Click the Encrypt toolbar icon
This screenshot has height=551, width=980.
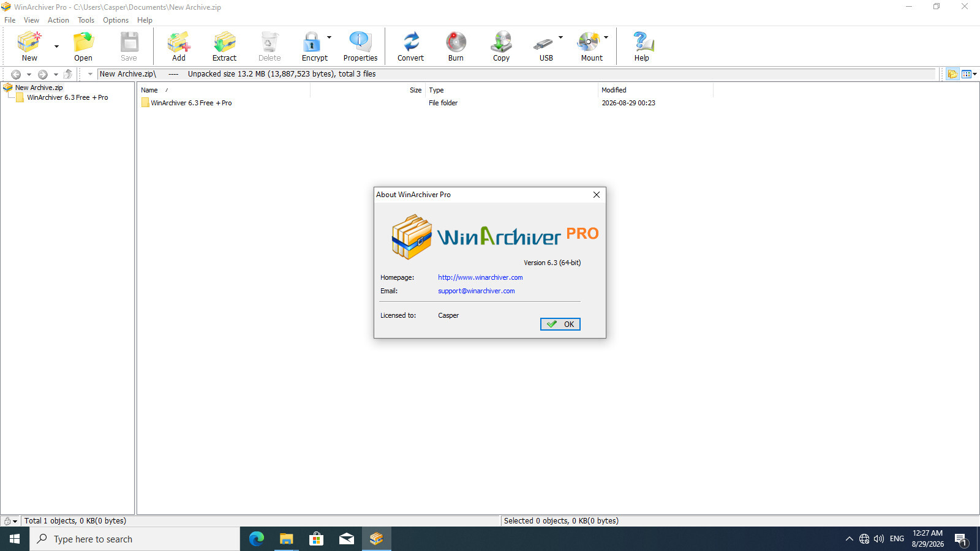pyautogui.click(x=314, y=47)
